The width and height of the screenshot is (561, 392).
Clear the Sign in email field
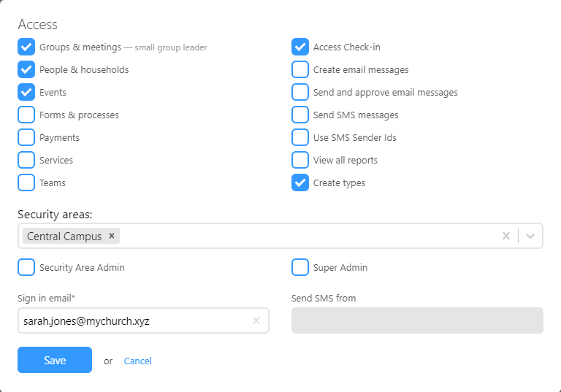(256, 320)
